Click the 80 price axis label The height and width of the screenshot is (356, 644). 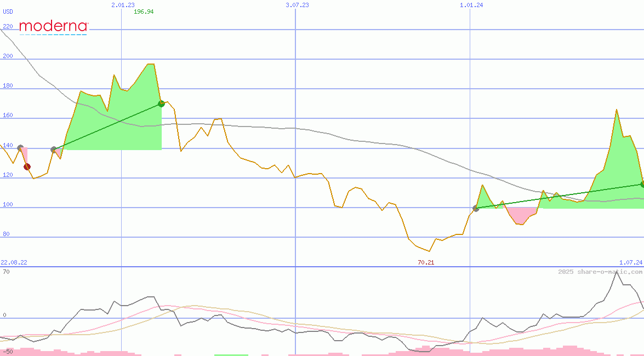[x=6, y=234]
